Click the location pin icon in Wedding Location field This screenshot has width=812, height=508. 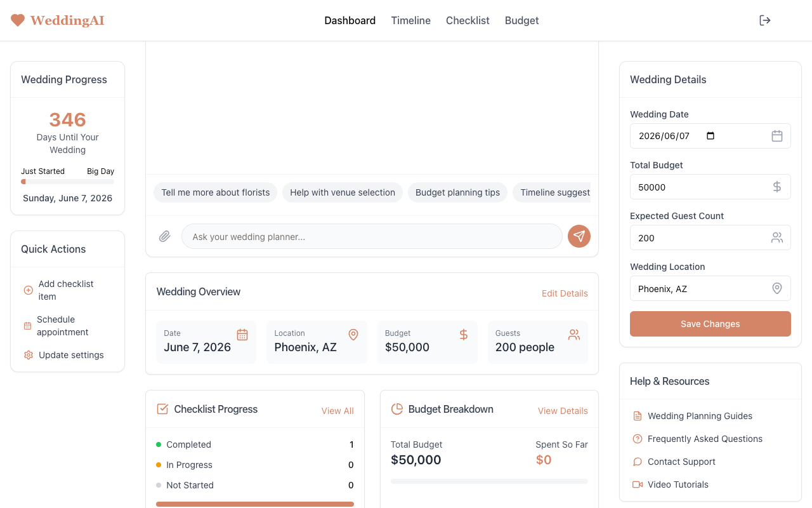777,288
